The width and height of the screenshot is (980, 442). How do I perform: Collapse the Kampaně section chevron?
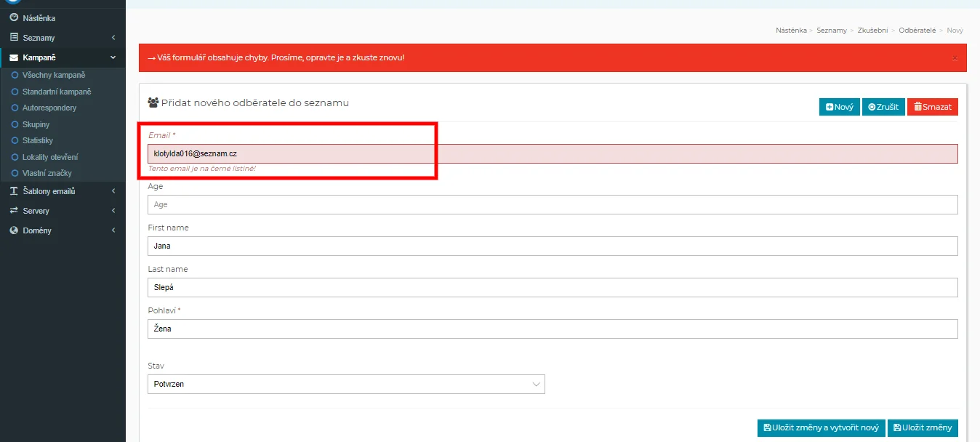pyautogui.click(x=113, y=57)
